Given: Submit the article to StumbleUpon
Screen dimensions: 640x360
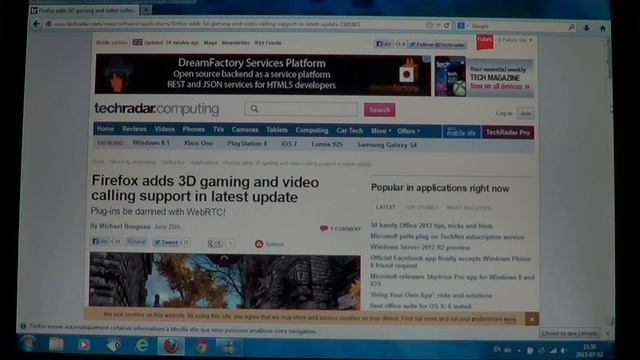Looking at the screenshot, I should click(269, 244).
